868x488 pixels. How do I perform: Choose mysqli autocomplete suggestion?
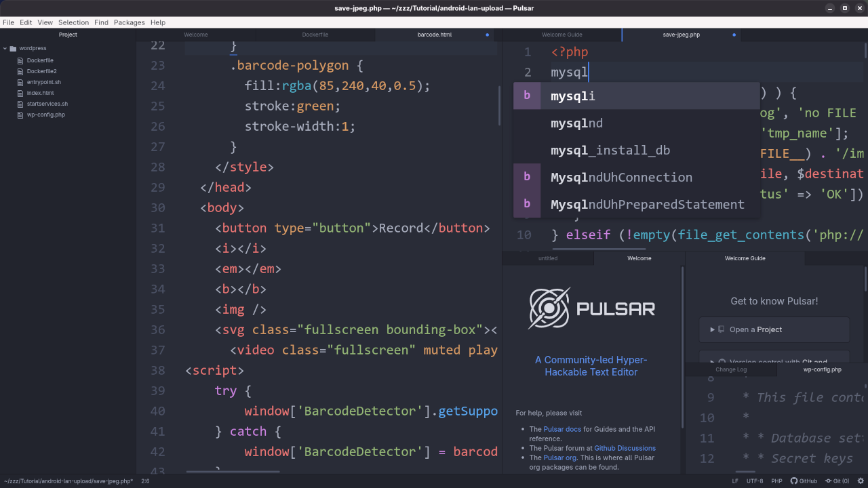[x=636, y=96]
